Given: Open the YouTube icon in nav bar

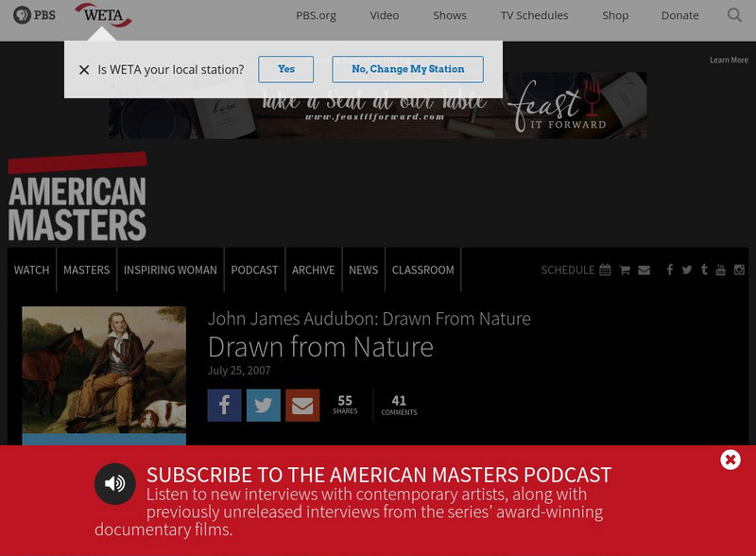Looking at the screenshot, I should pyautogui.click(x=721, y=269).
